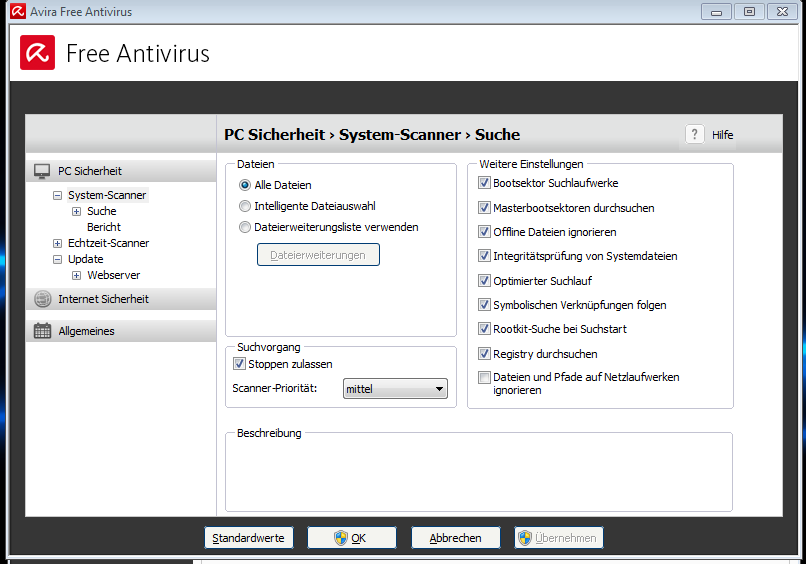Viewport: 806px width, 564px height.
Task: Select Dateierweiterungsliste verwenden option
Action: [245, 227]
